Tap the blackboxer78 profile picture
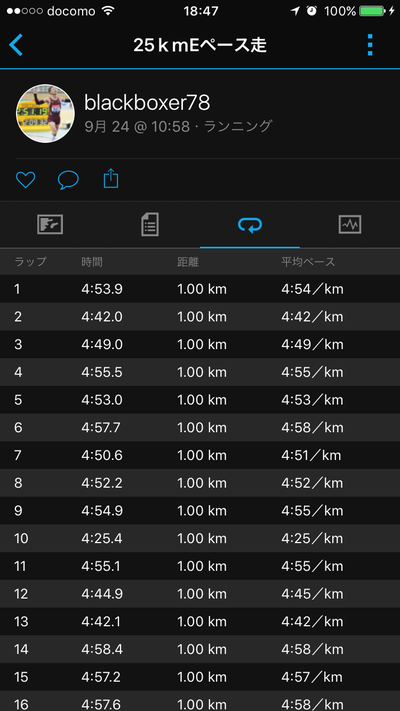Image resolution: width=400 pixels, height=711 pixels. click(45, 113)
